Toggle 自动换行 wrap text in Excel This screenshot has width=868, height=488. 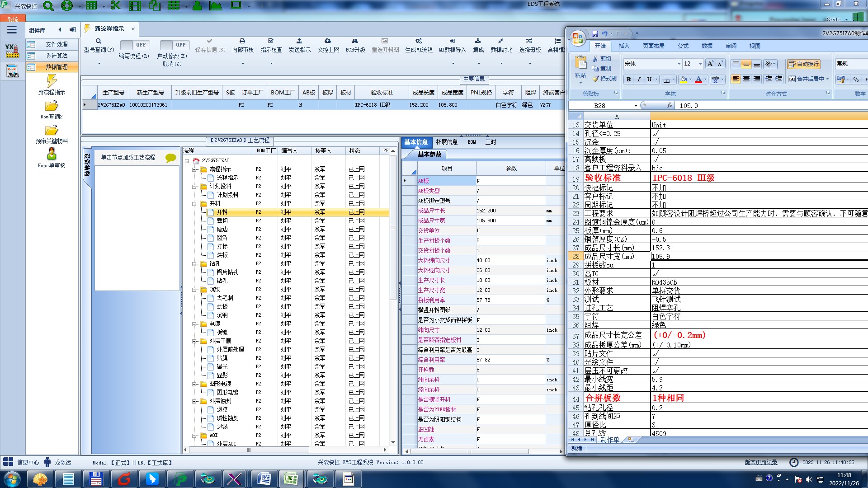(x=803, y=64)
